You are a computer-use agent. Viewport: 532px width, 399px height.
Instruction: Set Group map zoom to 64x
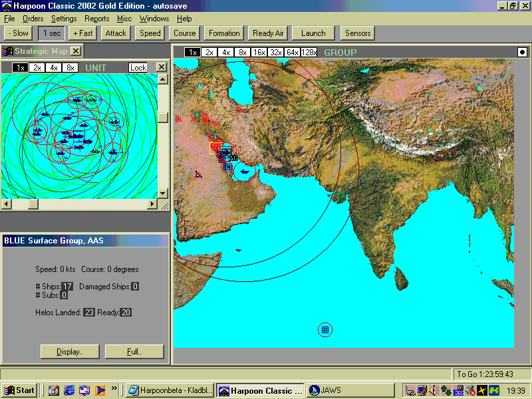tap(292, 53)
